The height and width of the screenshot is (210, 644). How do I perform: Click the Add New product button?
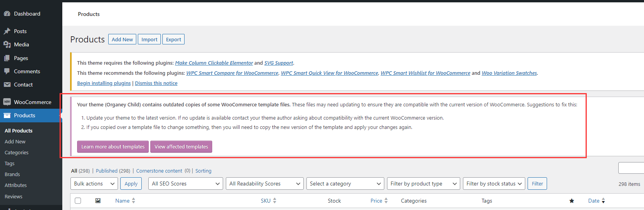tap(122, 39)
